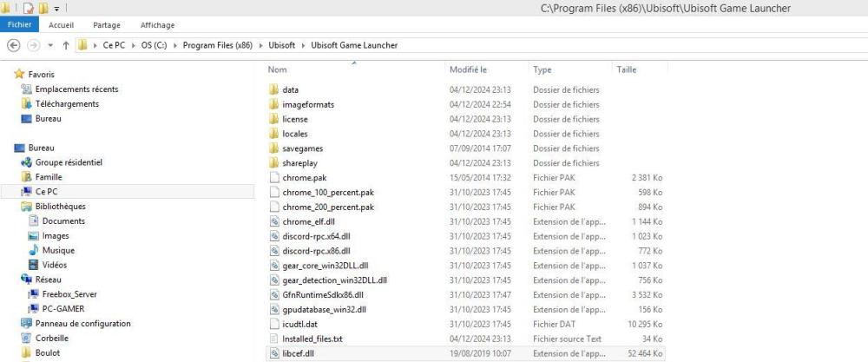This screenshot has height=362, width=868.
Task: Select gear_core_win32DLL.dll file icon
Action: pos(274,265)
